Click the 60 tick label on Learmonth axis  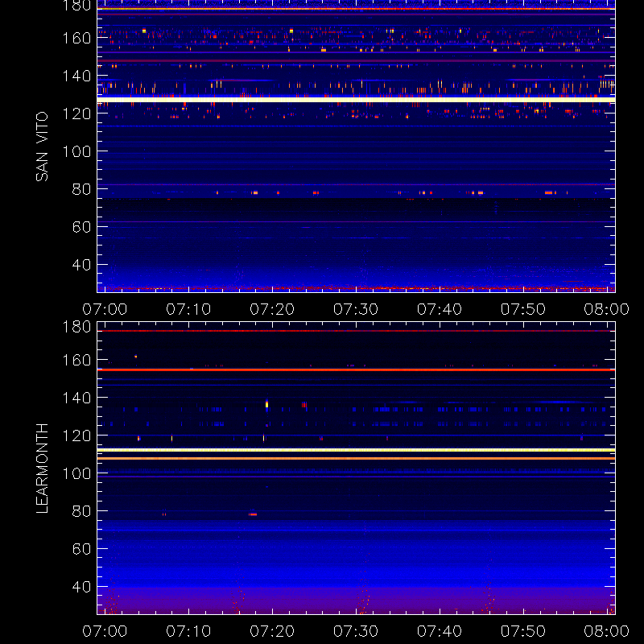point(81,549)
